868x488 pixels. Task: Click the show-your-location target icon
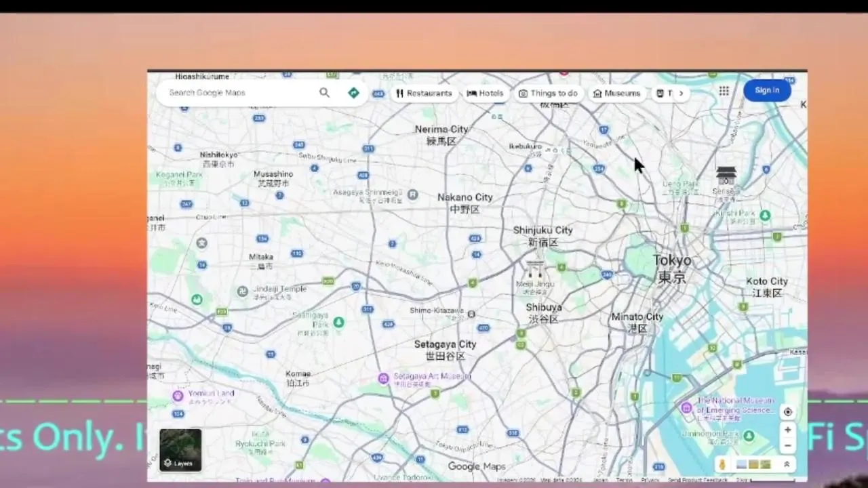(x=787, y=412)
